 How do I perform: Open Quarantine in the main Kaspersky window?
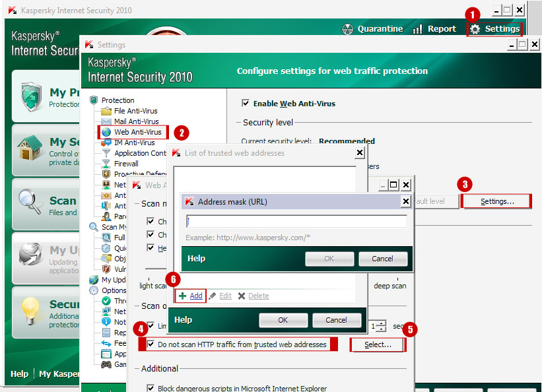372,29
